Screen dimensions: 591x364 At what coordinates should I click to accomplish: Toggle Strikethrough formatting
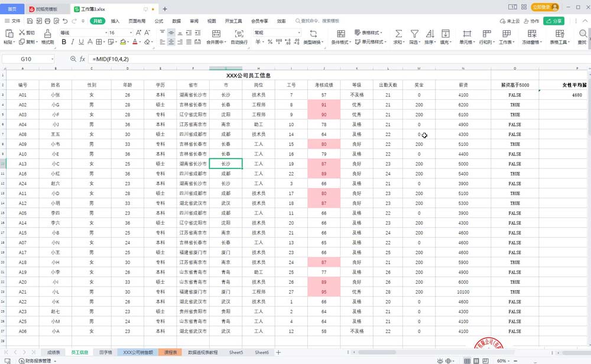point(90,42)
